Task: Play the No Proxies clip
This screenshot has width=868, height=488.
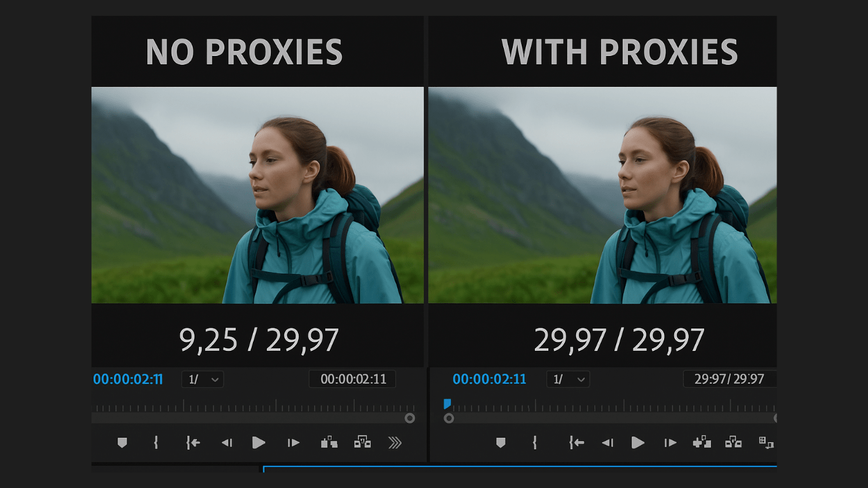Action: click(x=258, y=443)
